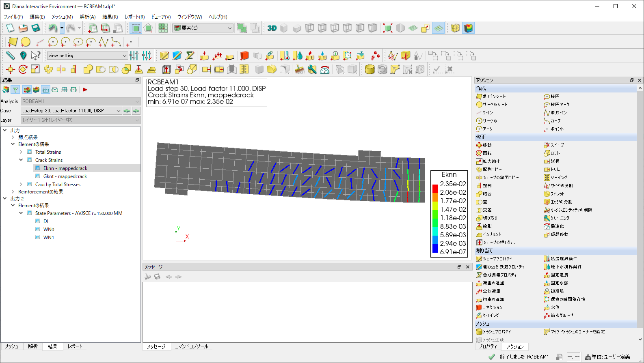Click the green next load case arrow
Image resolution: width=644 pixels, height=363 pixels.
[136, 111]
